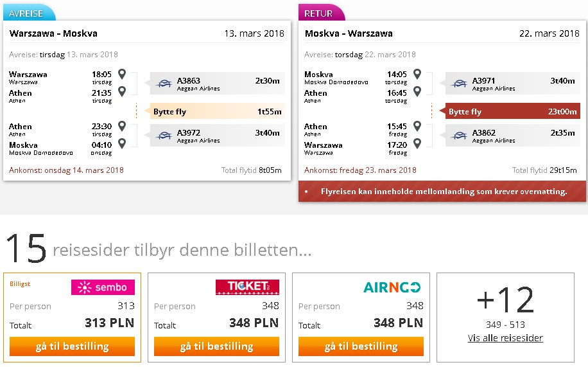The height and width of the screenshot is (367, 588).
Task: Click the map pin beside Moskva 04:10 arrival
Action: 122,143
